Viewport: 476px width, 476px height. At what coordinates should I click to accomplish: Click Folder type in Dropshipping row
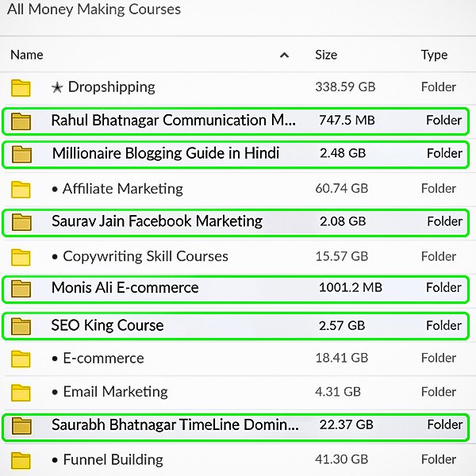439,87
